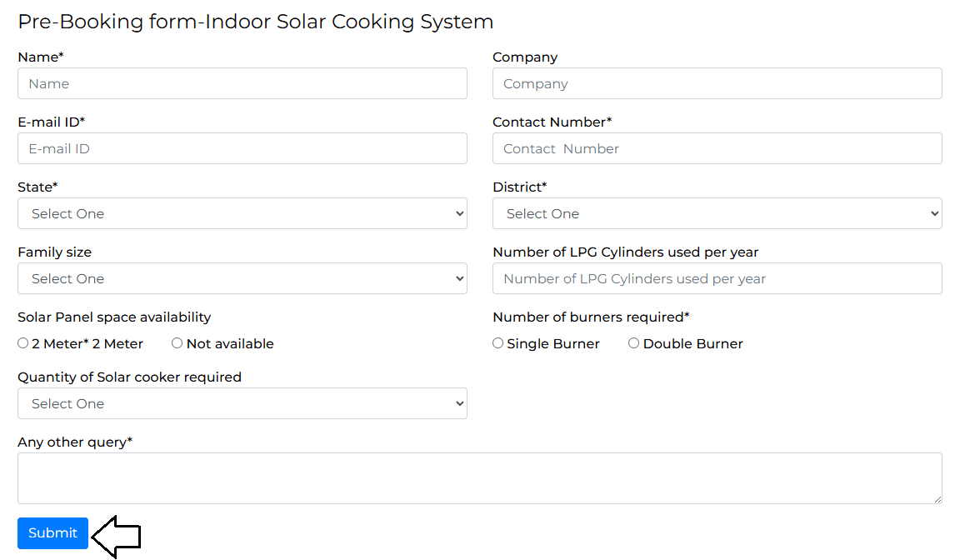Click the Company text field
This screenshot has height=560, width=980.
(717, 83)
